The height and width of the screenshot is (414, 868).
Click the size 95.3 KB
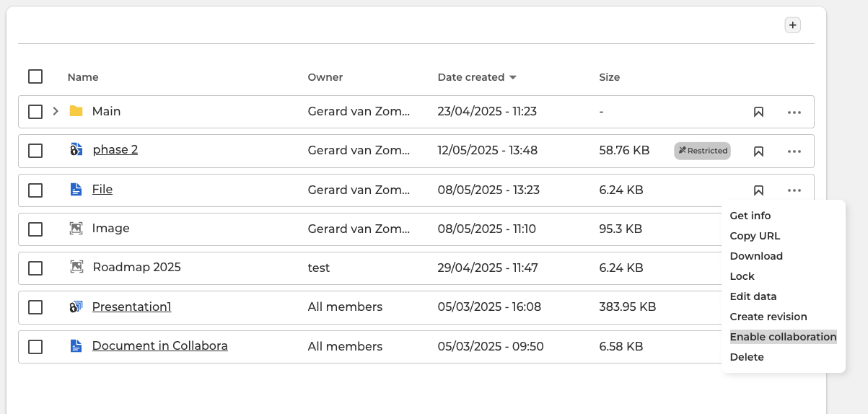(621, 229)
